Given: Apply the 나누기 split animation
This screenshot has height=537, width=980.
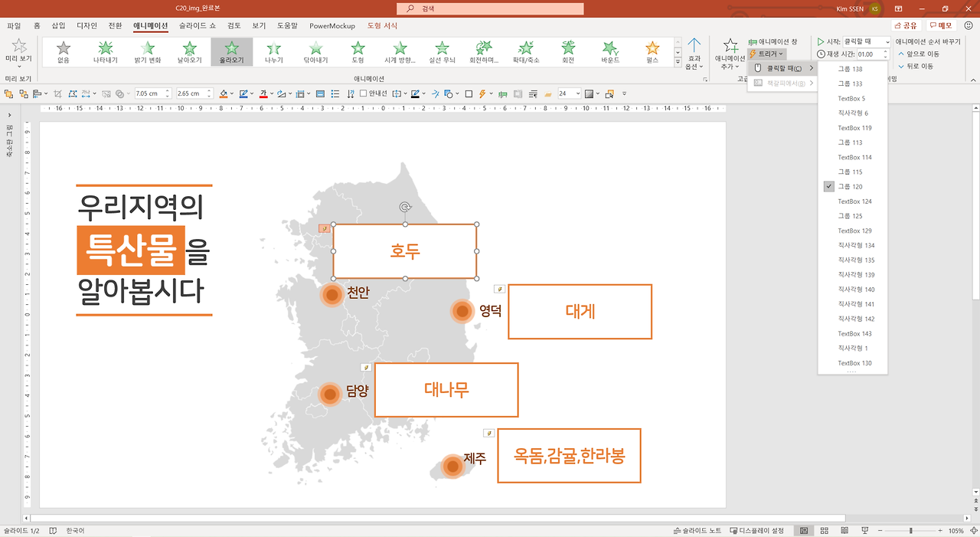Looking at the screenshot, I should pos(273,51).
